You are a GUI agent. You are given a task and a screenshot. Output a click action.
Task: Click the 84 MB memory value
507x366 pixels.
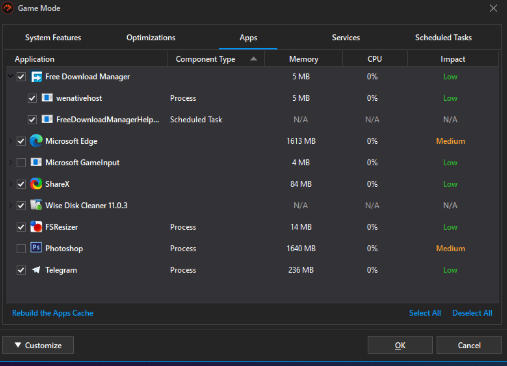click(x=301, y=184)
